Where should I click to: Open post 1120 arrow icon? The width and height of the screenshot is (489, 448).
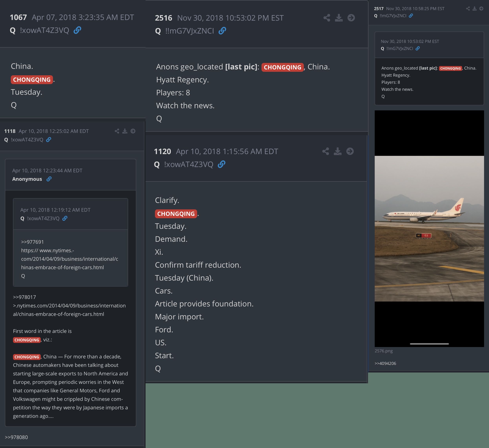point(350,151)
